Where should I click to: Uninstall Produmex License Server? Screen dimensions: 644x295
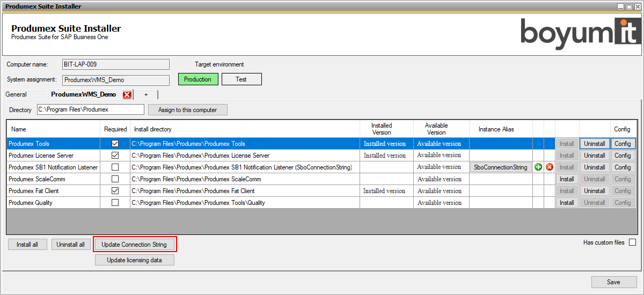[595, 156]
